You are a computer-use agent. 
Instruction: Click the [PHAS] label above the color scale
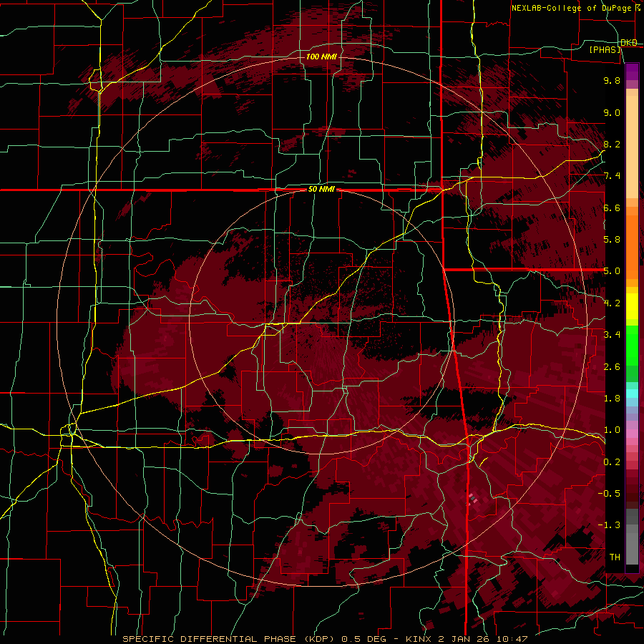[x=605, y=49]
